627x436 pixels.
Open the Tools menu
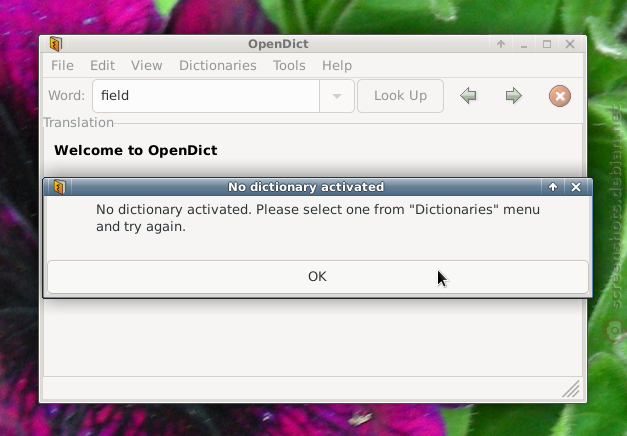point(289,65)
